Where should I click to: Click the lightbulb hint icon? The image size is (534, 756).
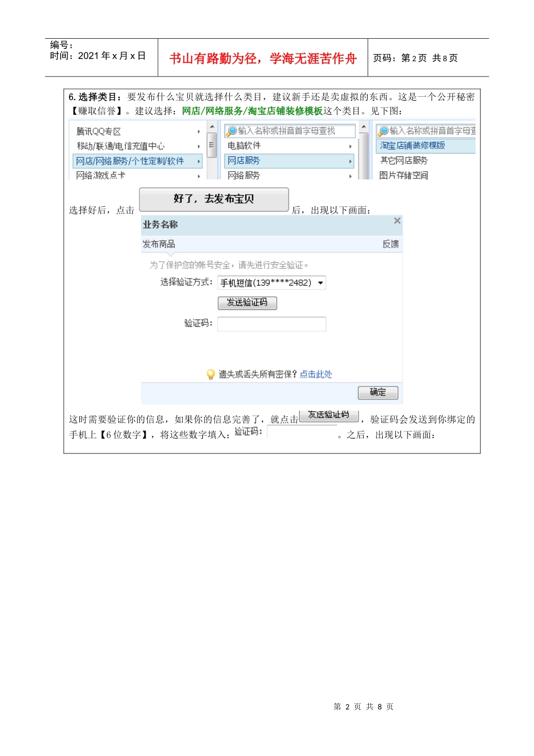[211, 374]
